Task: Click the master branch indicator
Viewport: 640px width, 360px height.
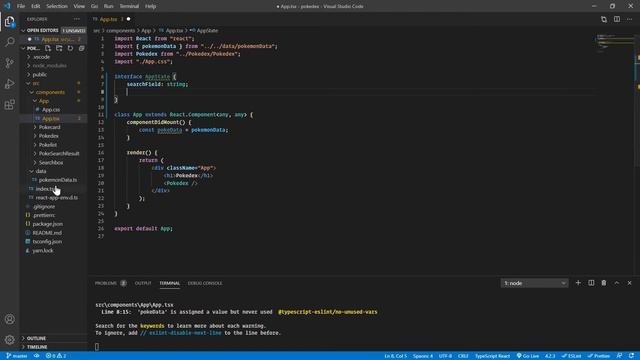Action: 17,356
